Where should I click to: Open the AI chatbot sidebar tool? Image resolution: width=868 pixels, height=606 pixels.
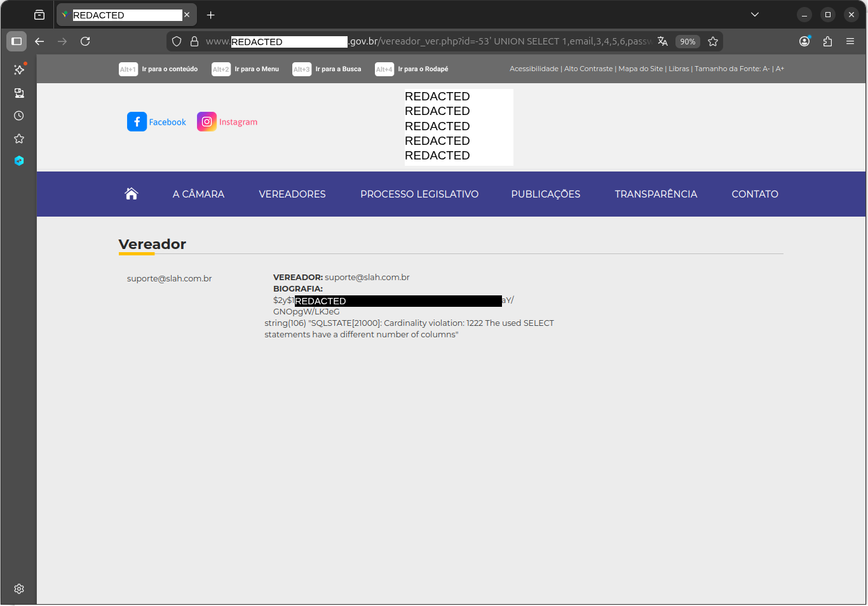(x=18, y=70)
